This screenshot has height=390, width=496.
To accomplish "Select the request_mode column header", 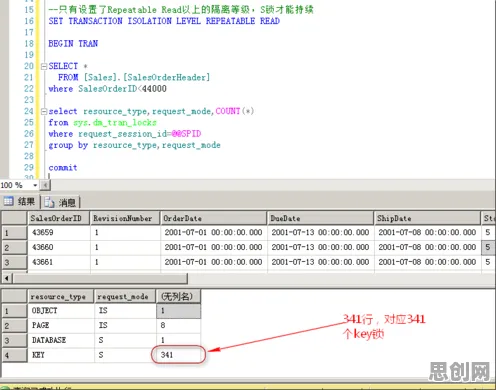I will pyautogui.click(x=125, y=296).
